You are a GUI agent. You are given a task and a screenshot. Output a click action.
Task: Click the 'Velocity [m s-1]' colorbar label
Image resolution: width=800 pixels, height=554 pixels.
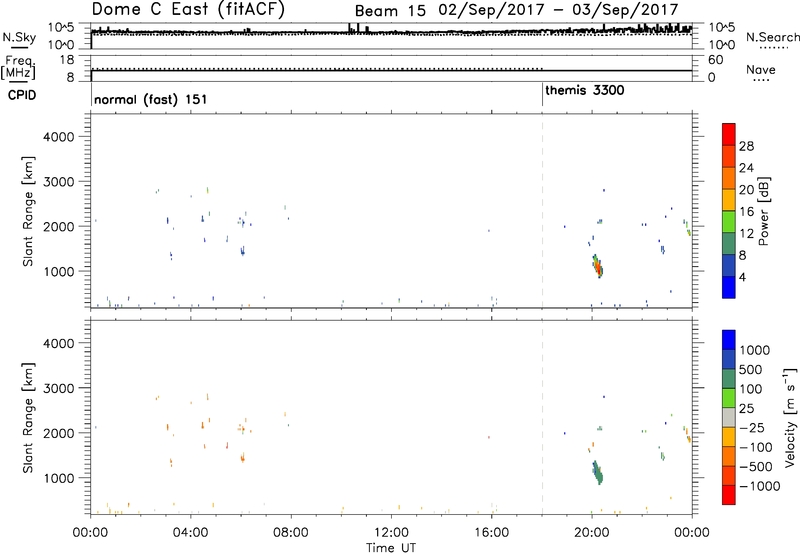[790, 418]
